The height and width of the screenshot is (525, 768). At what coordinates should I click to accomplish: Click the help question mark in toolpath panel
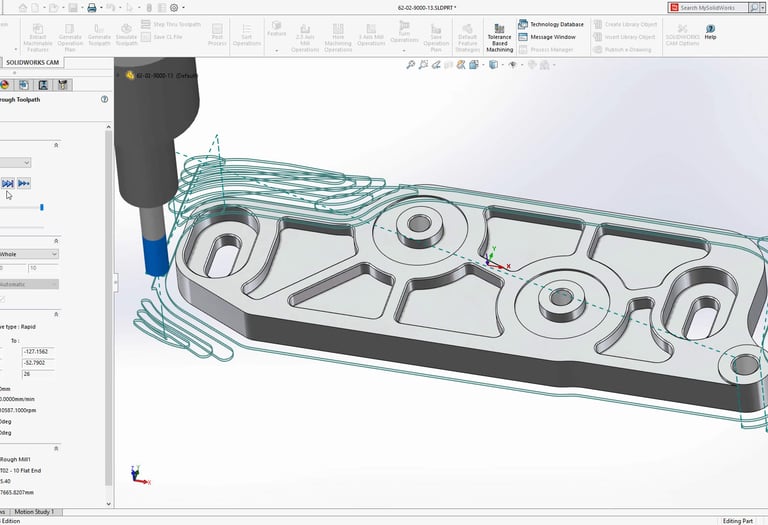coord(104,100)
